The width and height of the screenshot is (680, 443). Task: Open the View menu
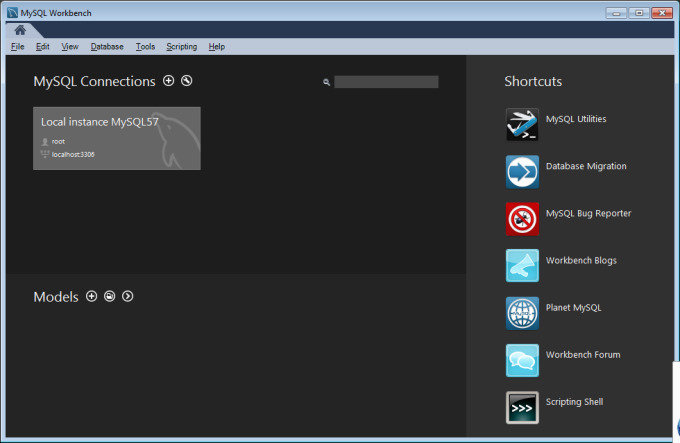click(x=70, y=46)
